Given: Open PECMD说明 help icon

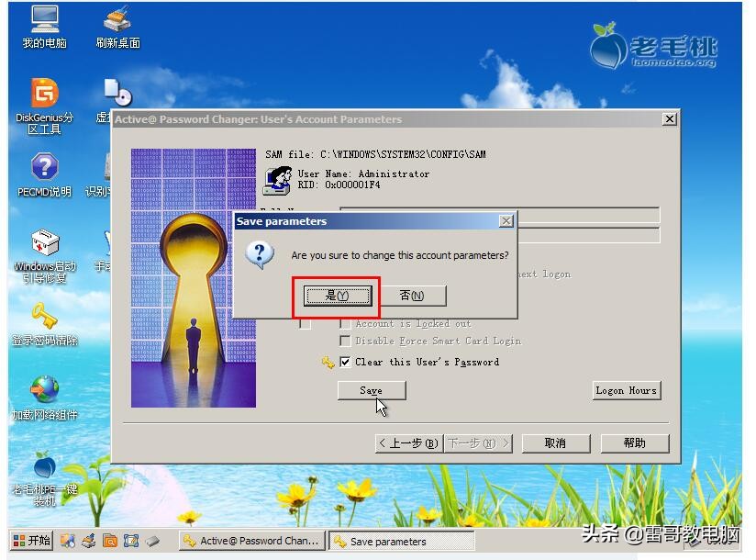Looking at the screenshot, I should tap(45, 175).
